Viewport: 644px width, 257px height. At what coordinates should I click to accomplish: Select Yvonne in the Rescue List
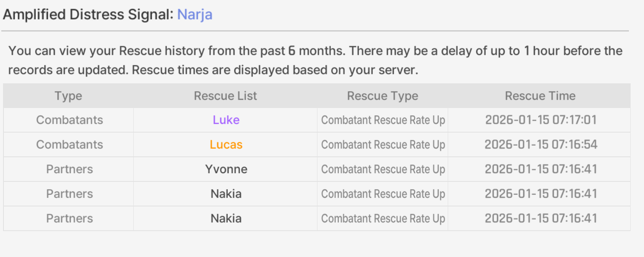226,169
